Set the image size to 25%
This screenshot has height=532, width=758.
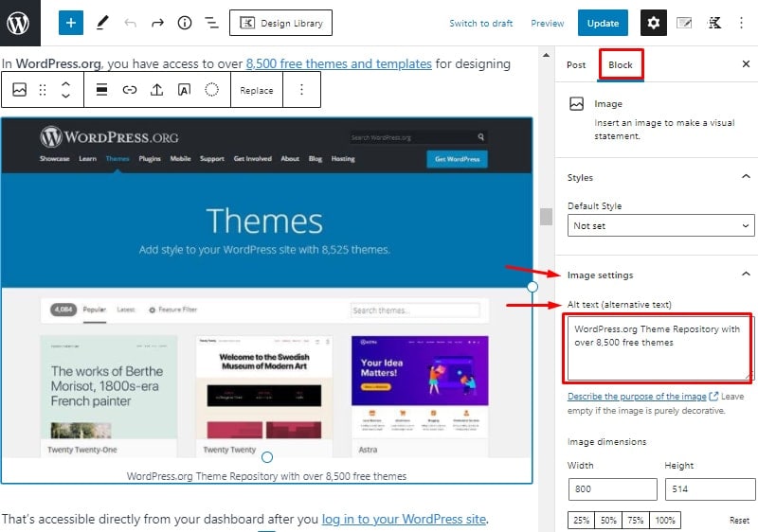[x=581, y=520]
